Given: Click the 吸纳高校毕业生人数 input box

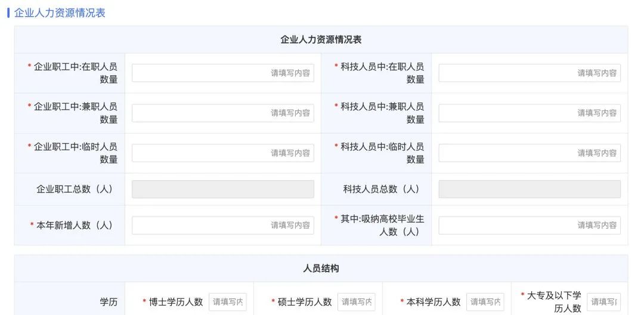Looking at the screenshot, I should (529, 225).
